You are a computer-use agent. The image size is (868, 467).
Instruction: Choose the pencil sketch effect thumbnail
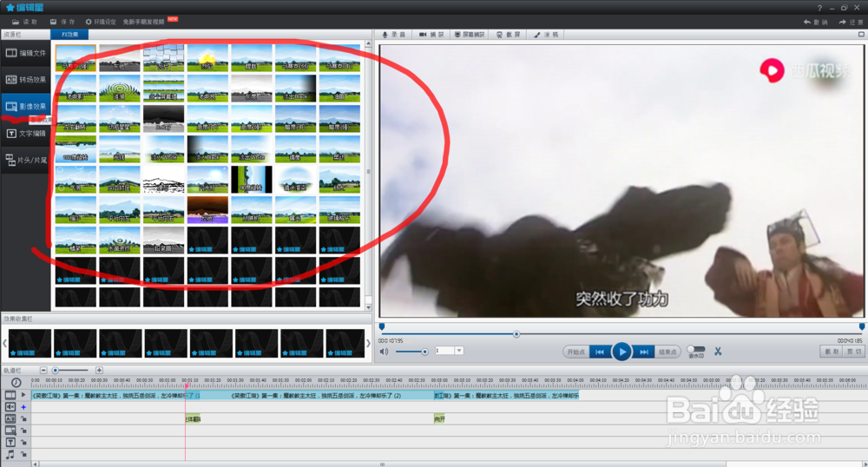(x=163, y=180)
